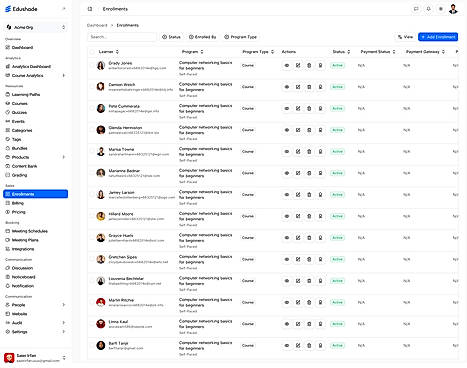Delete Pete Cummerata's enrollment with trash icon
Image resolution: width=467 pixels, height=368 pixels.
coord(309,109)
